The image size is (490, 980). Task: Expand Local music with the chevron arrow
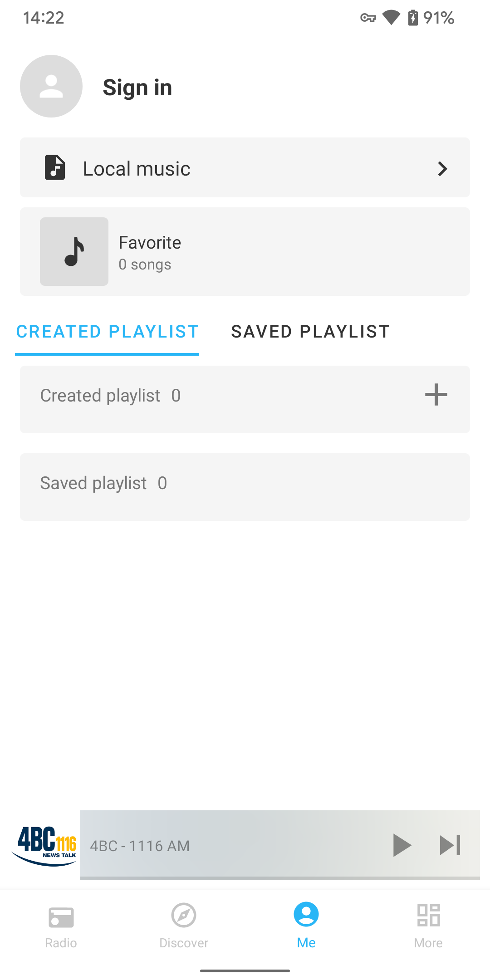click(x=442, y=169)
